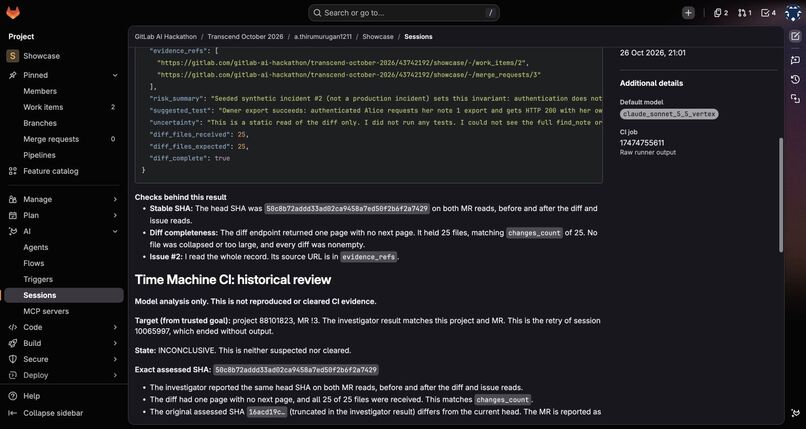Click the Project Showcase title in sidebar
Screen dimensions: 806x429
(x=41, y=56)
